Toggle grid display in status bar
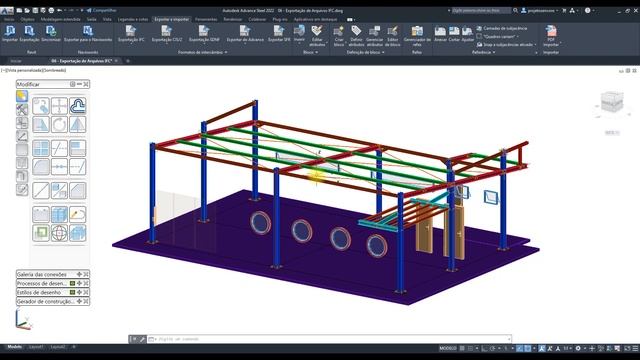The image size is (640, 360). coord(462,348)
